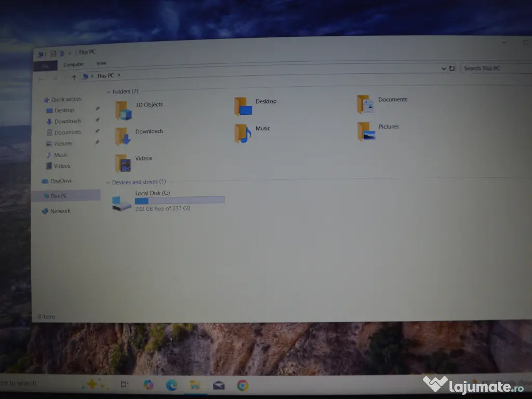This screenshot has width=532, height=399.
Task: Go up one level with Up arrow
Action: [x=74, y=77]
